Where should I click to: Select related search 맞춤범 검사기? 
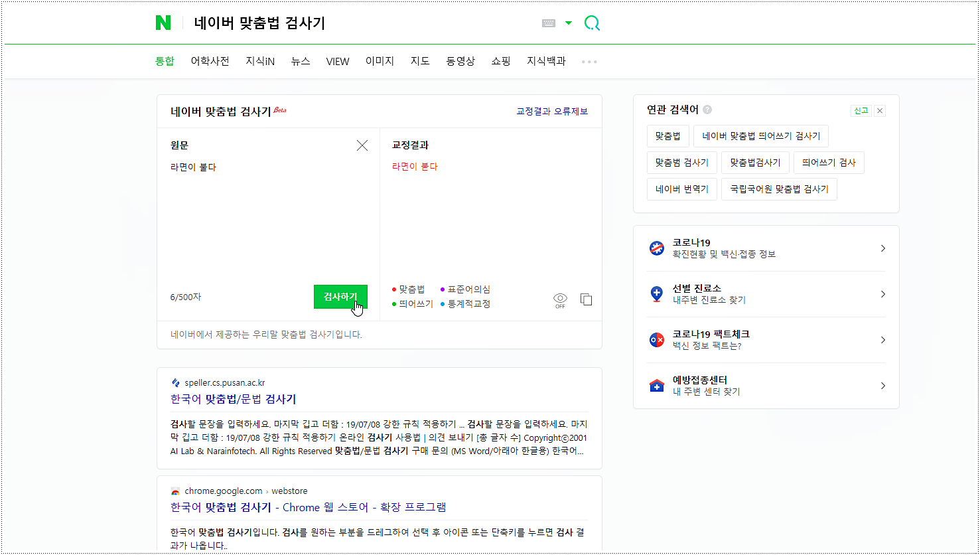tap(682, 163)
